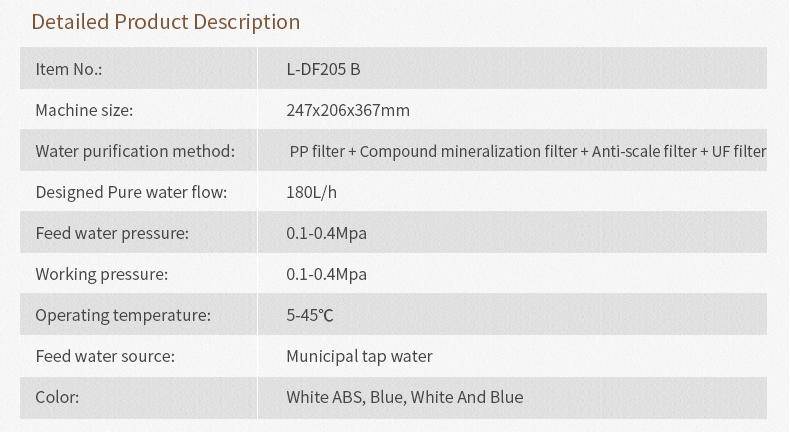Click the L-DF205 B item number value
790x432 pixels.
pos(323,69)
